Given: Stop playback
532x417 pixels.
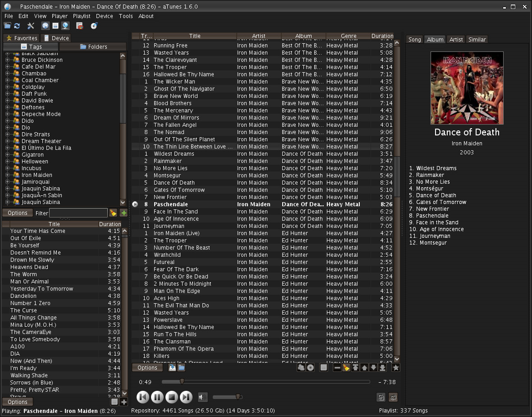Looking at the screenshot, I should 171,397.
